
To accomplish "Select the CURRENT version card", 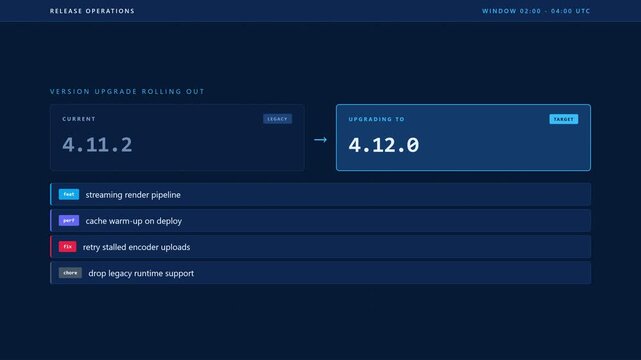I will (x=177, y=137).
